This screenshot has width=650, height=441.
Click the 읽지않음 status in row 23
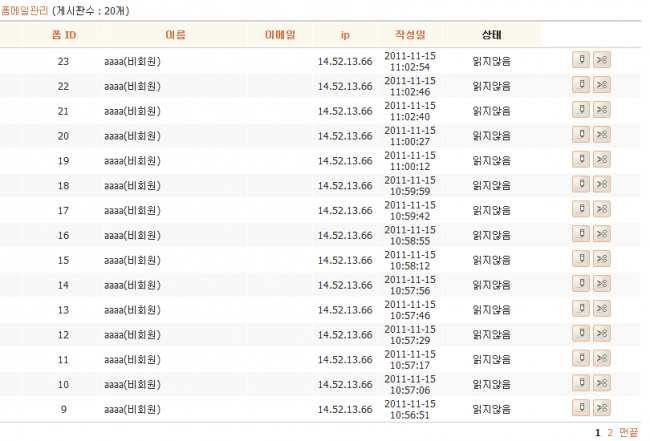492,61
